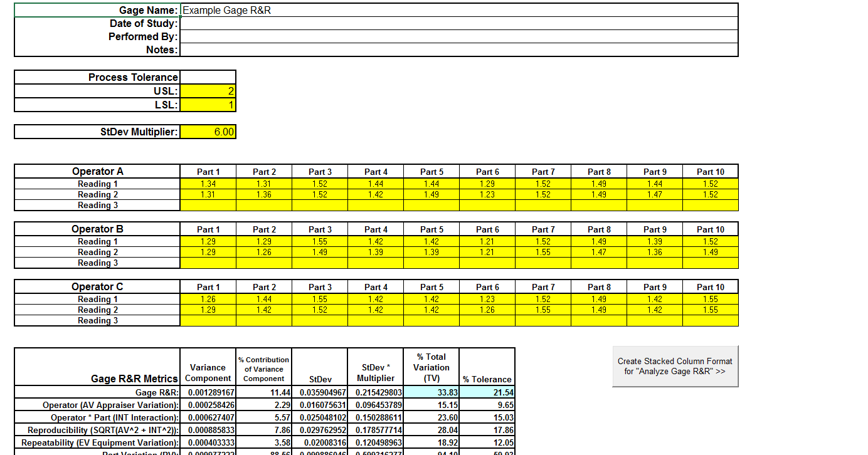
Task: Click the empty Date of Study field
Action: coord(459,23)
